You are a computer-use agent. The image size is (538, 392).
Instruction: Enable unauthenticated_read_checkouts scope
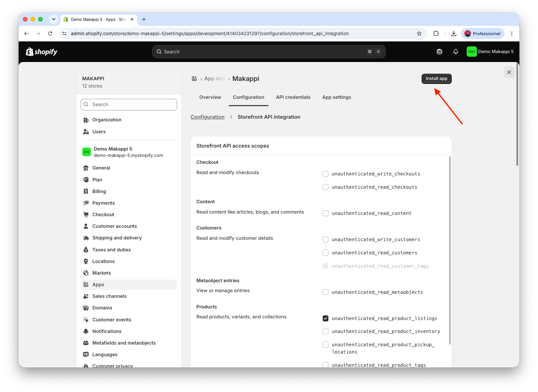pos(326,187)
